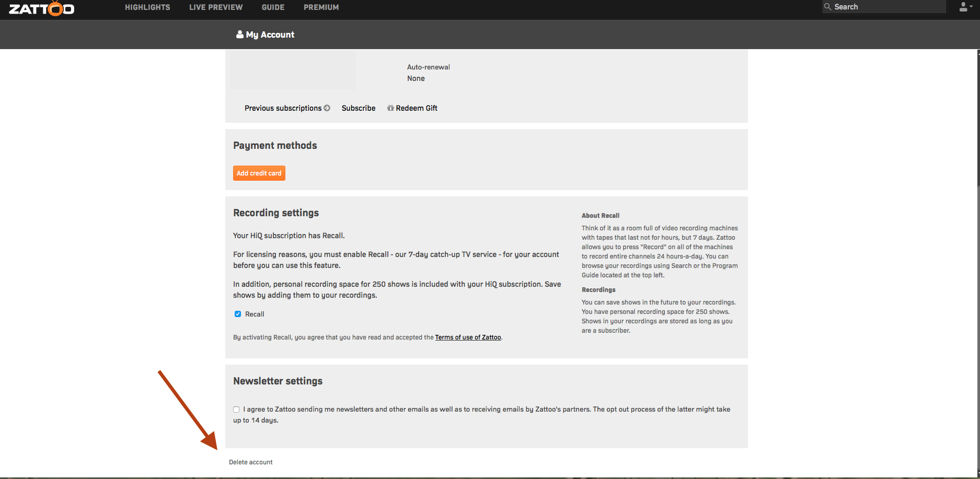Viewport: 980px width, 479px height.
Task: Click the Auto-renewal value None
Action: tap(416, 78)
